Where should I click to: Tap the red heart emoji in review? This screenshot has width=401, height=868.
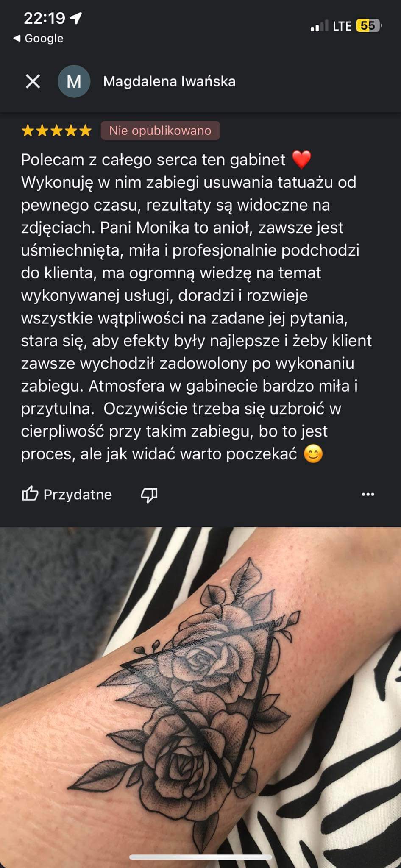[302, 160]
